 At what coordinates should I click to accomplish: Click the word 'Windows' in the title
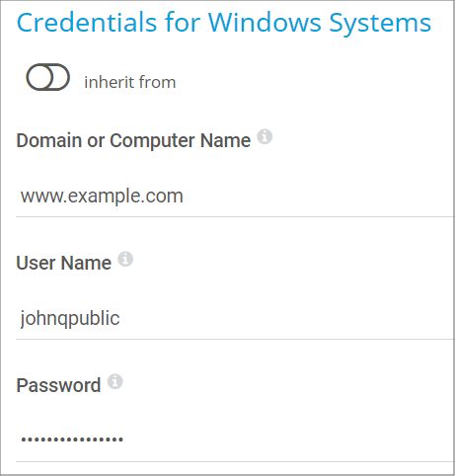tap(265, 23)
